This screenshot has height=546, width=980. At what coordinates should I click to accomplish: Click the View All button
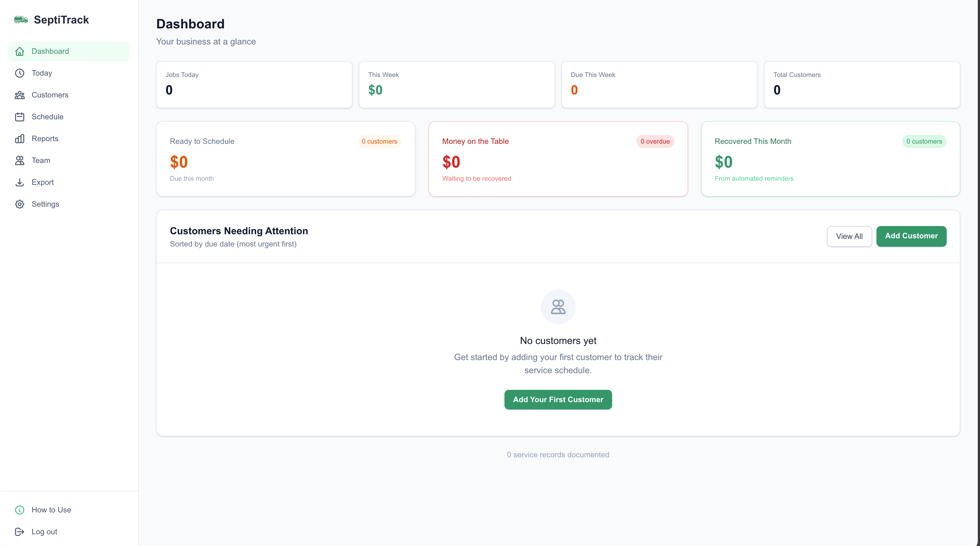tap(849, 236)
